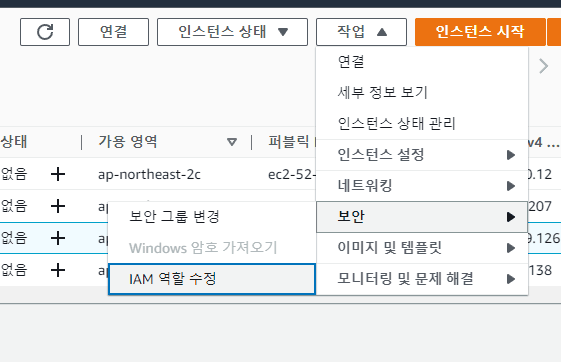Open the 보안 submenu entry
The image size is (561, 362).
422,217
